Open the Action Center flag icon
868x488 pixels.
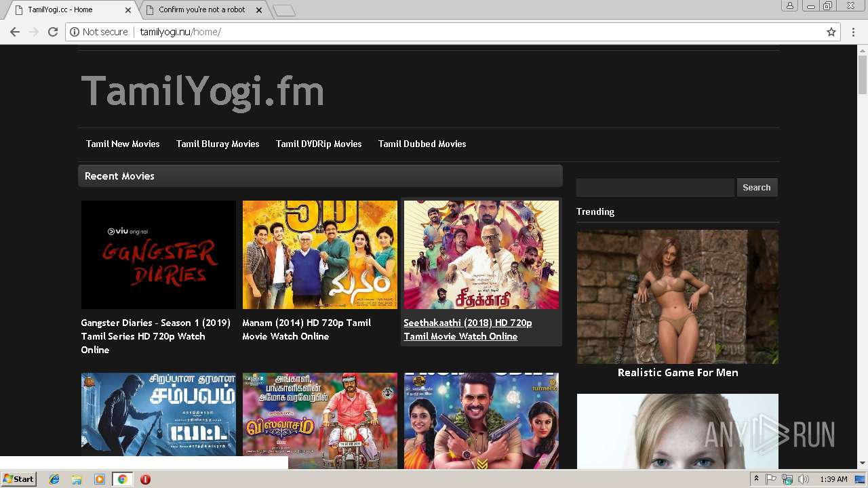[x=771, y=479]
